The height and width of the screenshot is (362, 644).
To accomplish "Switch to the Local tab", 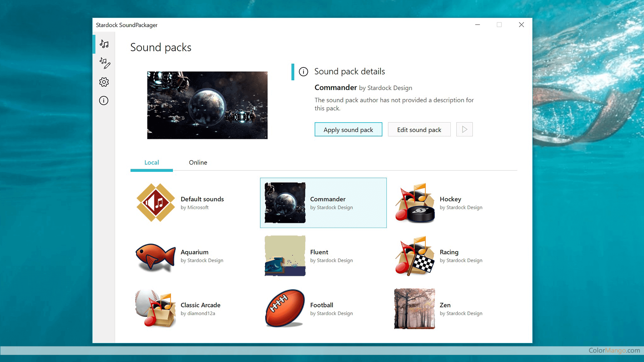I will [x=152, y=163].
